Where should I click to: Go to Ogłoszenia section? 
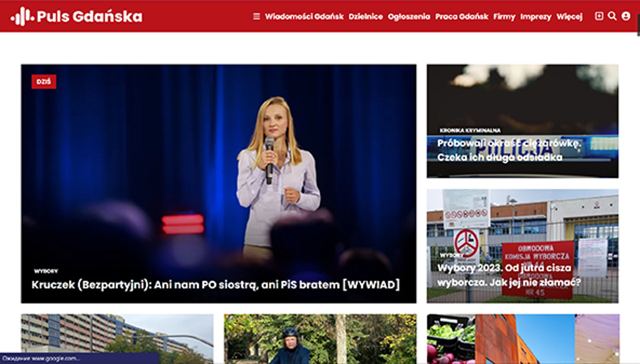pos(409,17)
